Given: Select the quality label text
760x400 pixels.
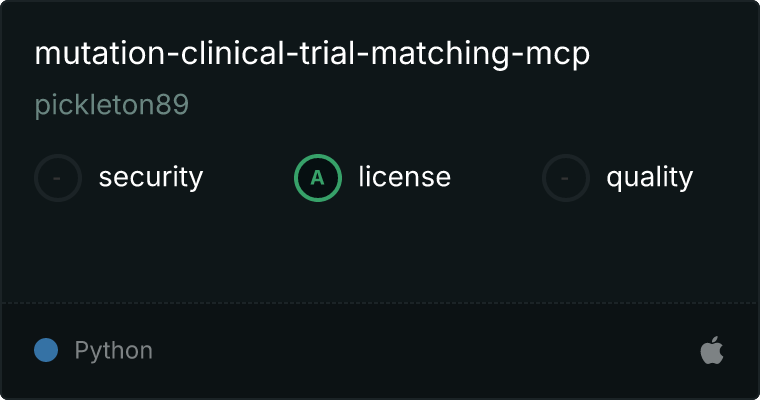Looking at the screenshot, I should [x=649, y=177].
